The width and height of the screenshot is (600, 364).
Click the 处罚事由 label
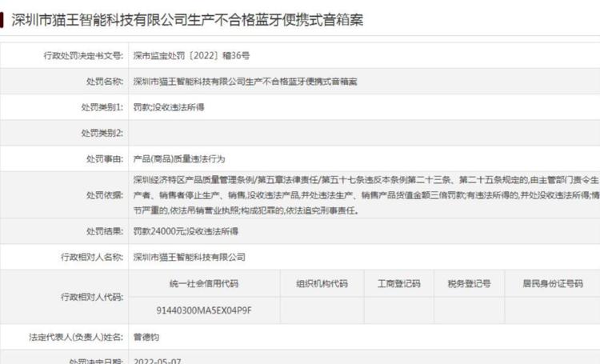[x=105, y=159]
